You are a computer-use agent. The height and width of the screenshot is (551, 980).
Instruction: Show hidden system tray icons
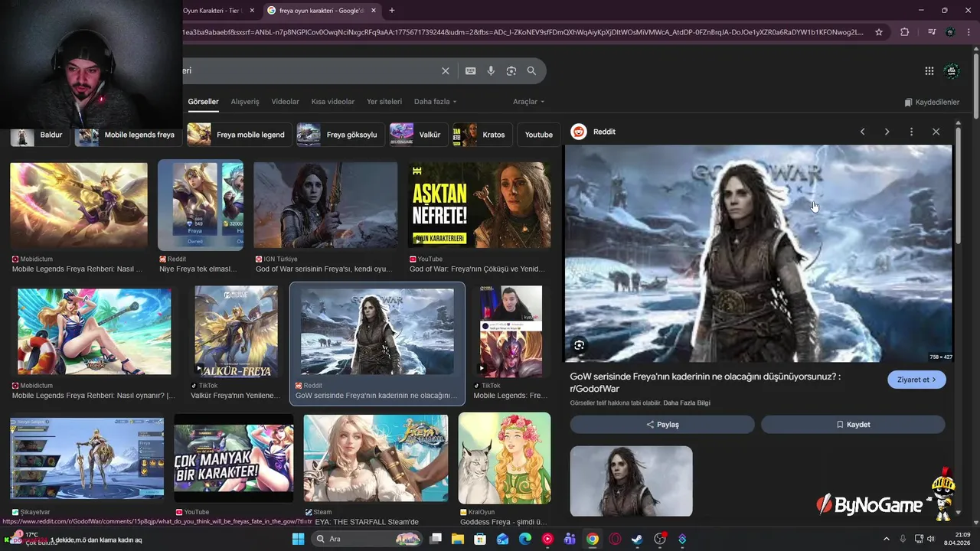[x=887, y=539]
